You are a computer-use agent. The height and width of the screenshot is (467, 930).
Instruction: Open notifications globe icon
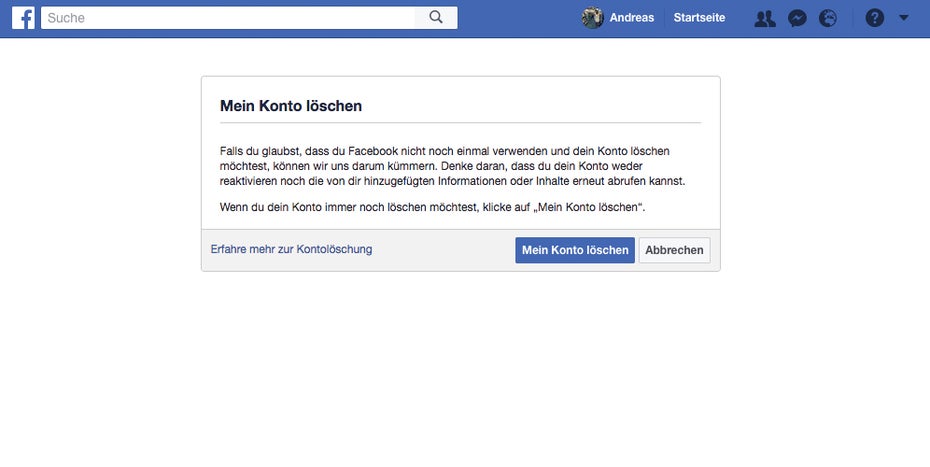(828, 18)
